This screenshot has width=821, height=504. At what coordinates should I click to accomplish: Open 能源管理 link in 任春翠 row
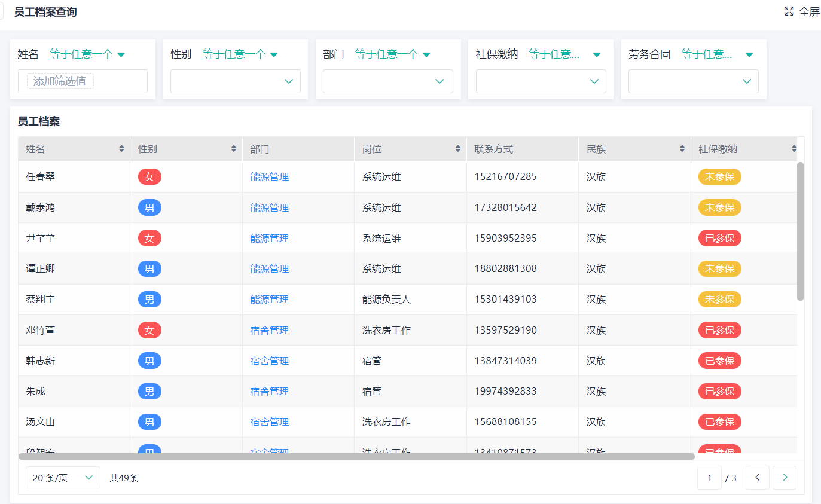pos(269,177)
